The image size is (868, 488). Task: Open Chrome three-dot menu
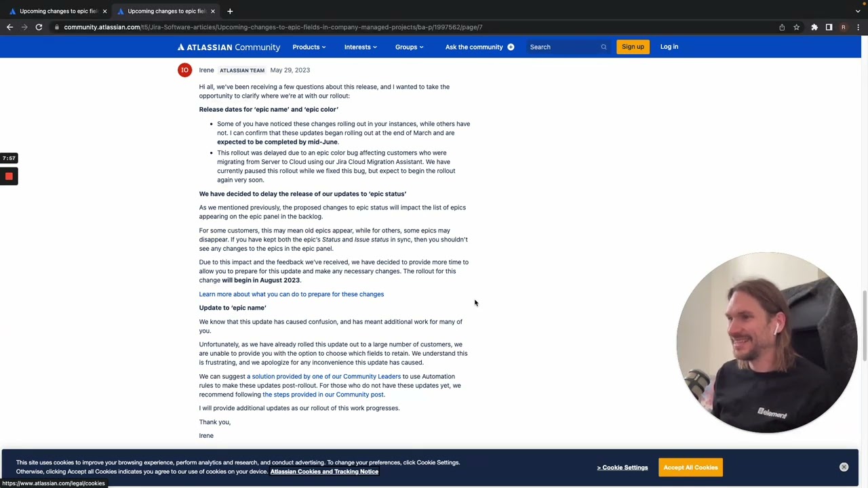[859, 27]
